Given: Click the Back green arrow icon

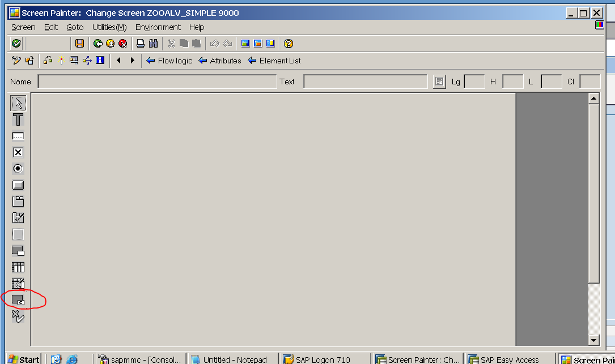Looking at the screenshot, I should click(x=96, y=43).
